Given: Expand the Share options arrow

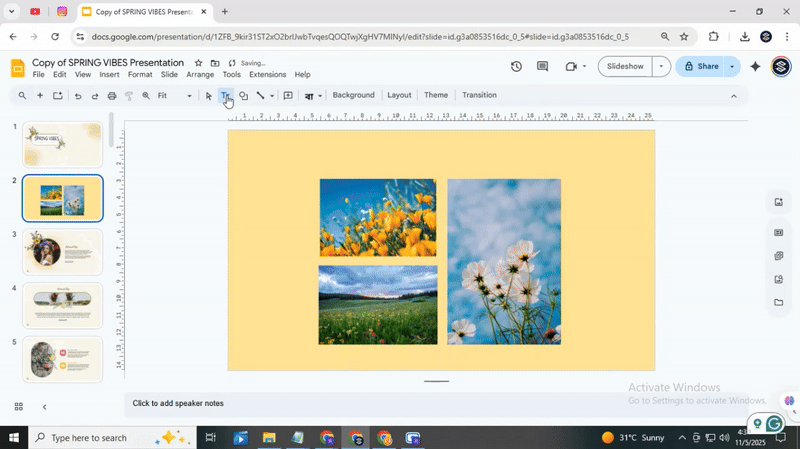Looking at the screenshot, I should 732,67.
